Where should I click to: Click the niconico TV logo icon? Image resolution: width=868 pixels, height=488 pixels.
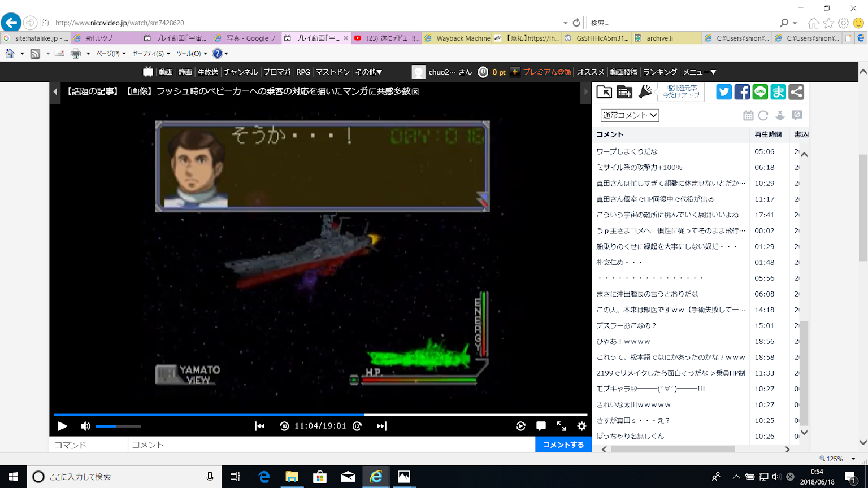pos(148,72)
